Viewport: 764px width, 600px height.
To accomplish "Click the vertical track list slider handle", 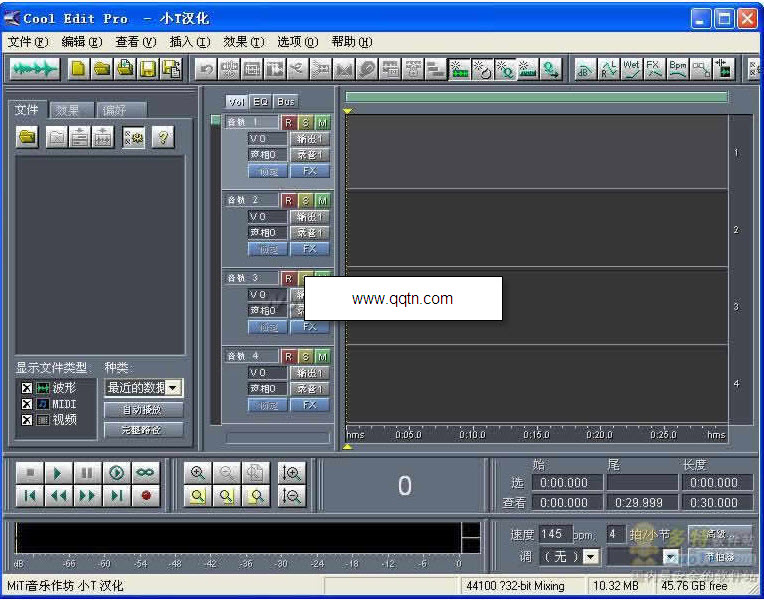I will coord(215,120).
